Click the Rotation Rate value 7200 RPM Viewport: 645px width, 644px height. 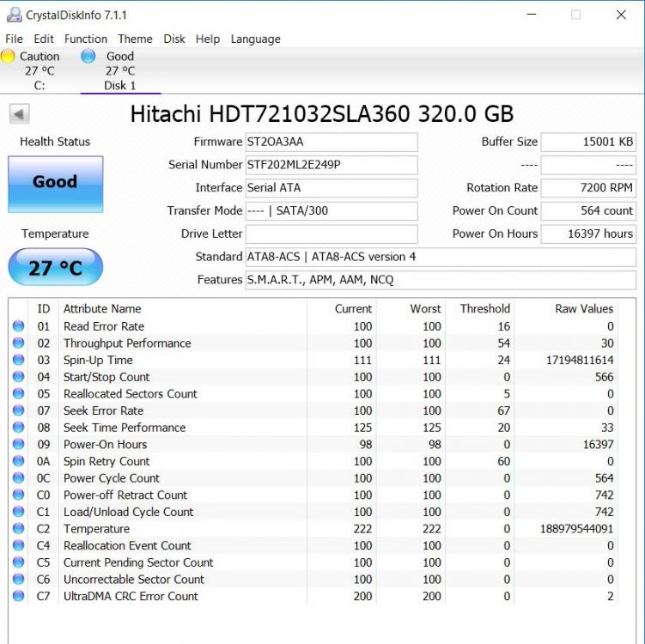588,188
